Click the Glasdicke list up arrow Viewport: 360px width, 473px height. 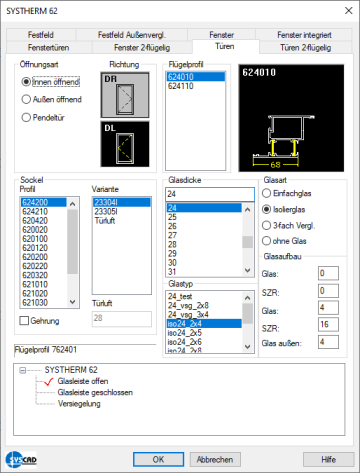coord(247,210)
